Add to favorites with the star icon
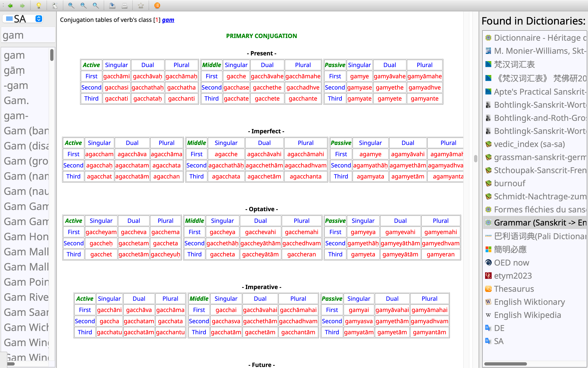The height and width of the screenshot is (368, 588). click(141, 5)
